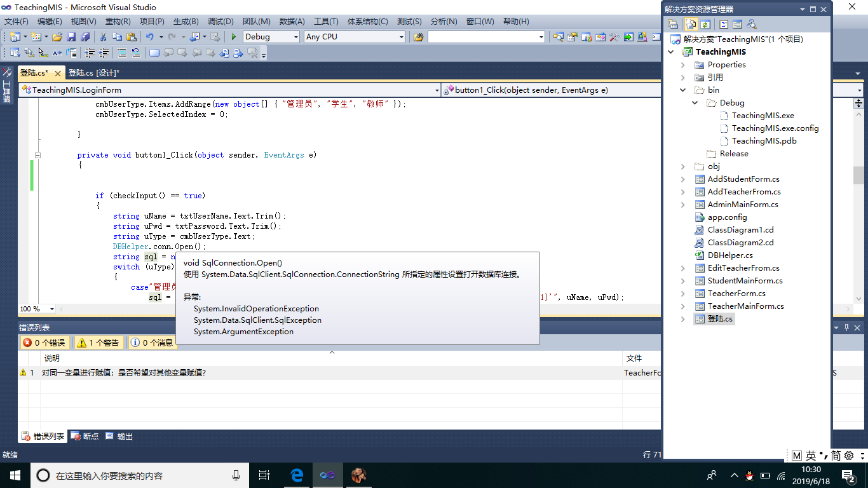
Task: Open the 文件(F) menu
Action: 17,22
